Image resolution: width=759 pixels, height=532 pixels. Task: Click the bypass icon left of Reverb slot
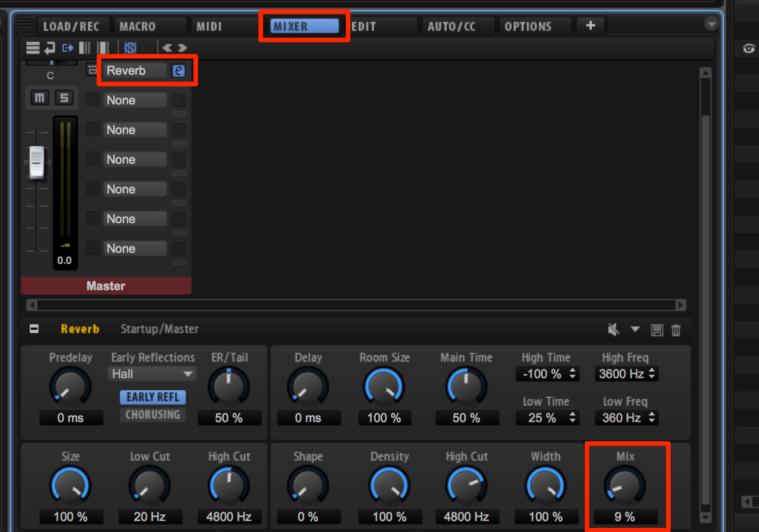(92, 70)
